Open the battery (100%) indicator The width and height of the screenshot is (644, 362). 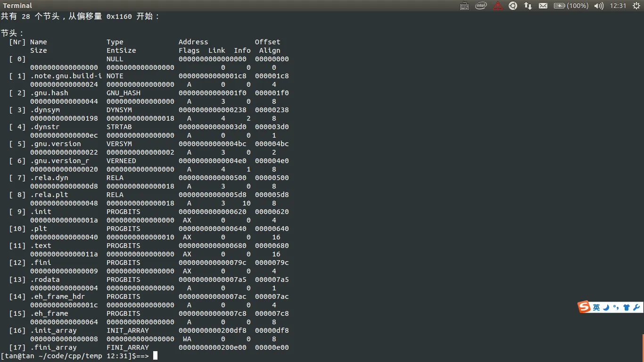coord(571,6)
